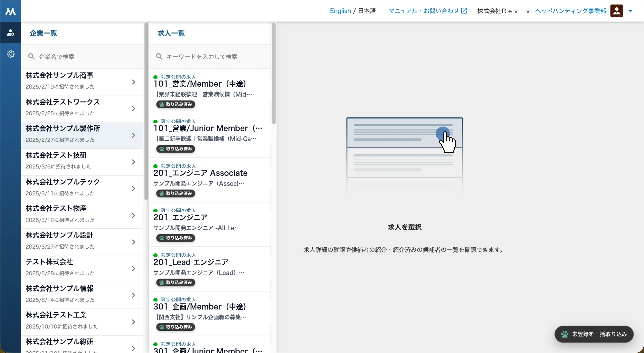The width and height of the screenshot is (644, 353).
Task: Switch language to English
Action: click(340, 11)
